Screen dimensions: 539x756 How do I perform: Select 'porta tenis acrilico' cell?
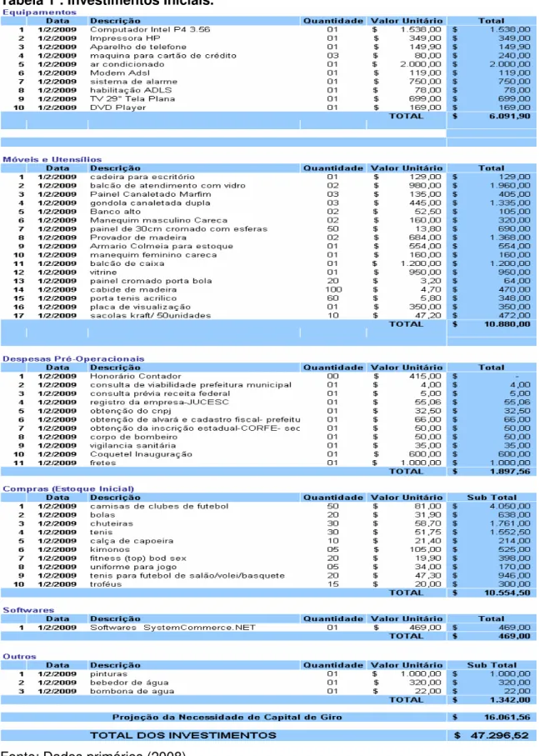coord(133,298)
